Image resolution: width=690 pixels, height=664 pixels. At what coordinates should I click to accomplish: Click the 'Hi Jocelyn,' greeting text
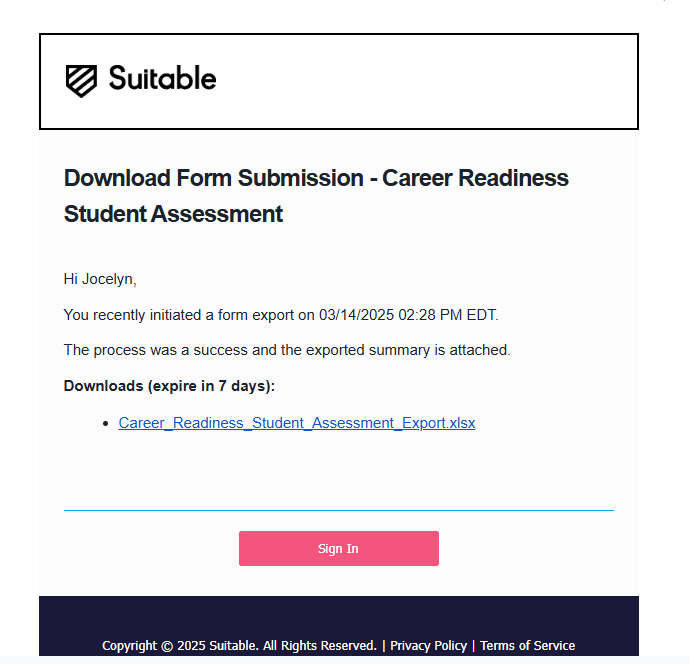click(x=100, y=279)
